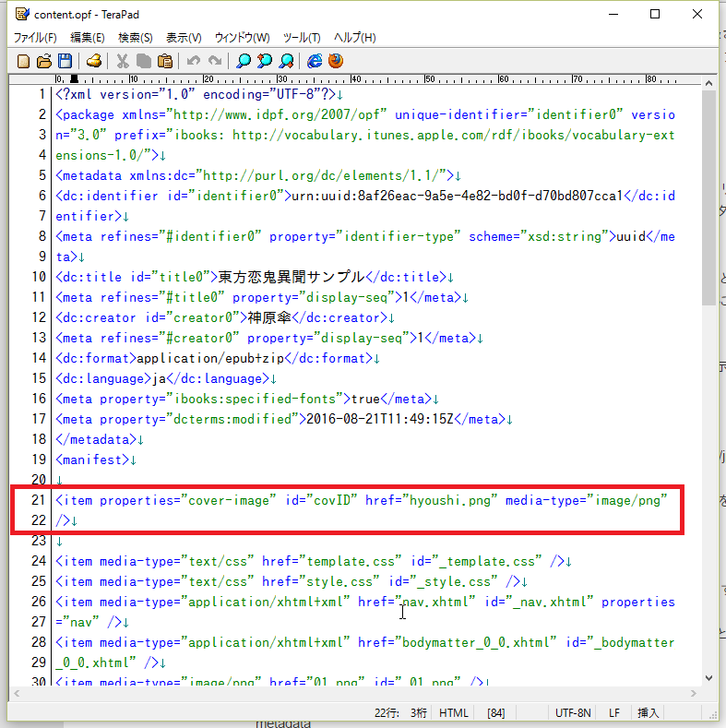Redo the edit with the redo arrow

[215, 61]
